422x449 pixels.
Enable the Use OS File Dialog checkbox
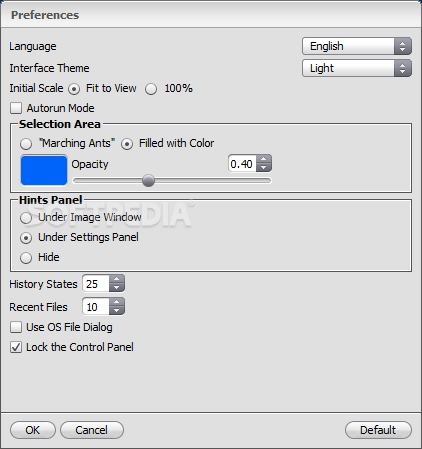[x=16, y=327]
